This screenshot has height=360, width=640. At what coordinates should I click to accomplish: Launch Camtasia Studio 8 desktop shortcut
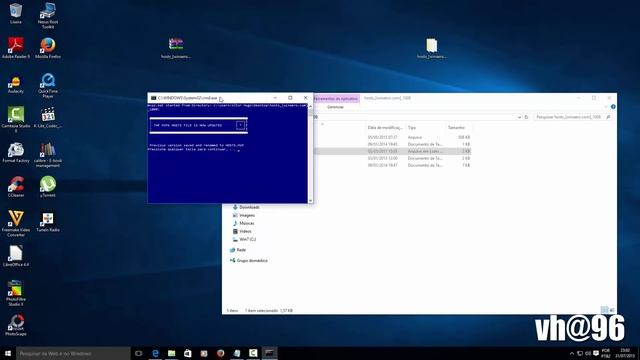coord(16,119)
